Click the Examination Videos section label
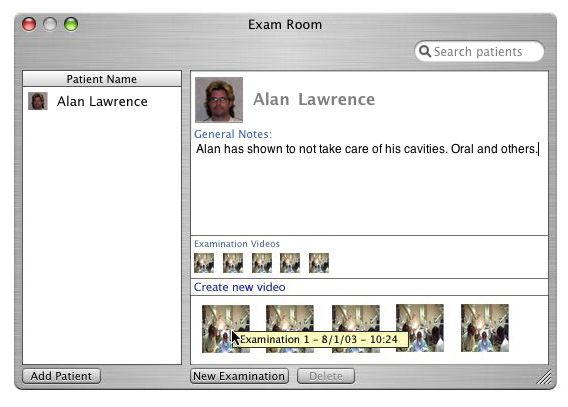568x407 pixels. (237, 244)
